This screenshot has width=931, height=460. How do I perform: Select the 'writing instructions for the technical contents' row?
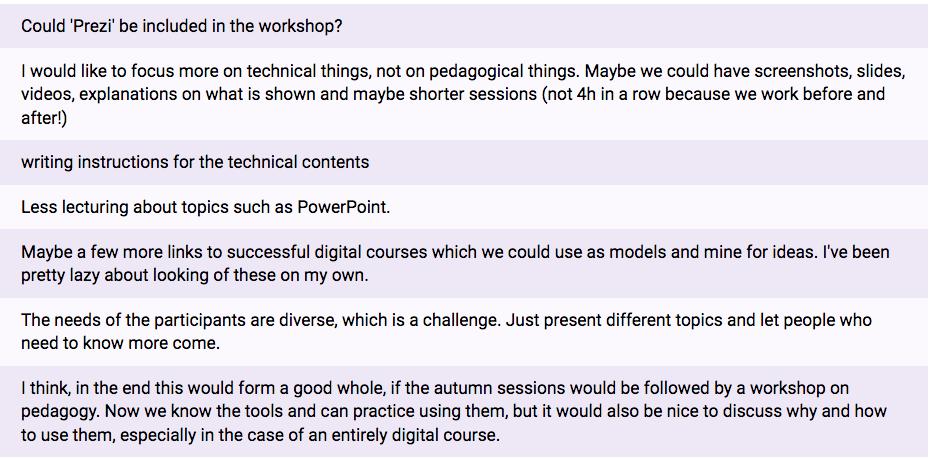click(x=466, y=162)
